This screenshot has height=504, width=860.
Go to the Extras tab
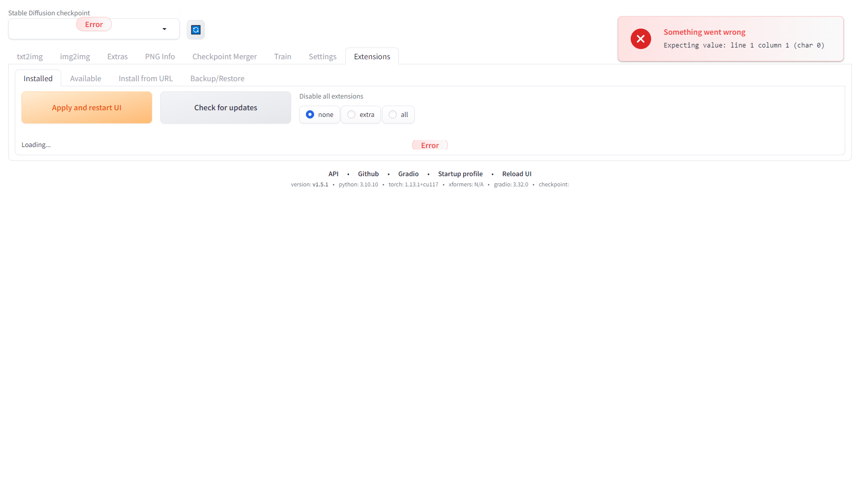point(117,57)
